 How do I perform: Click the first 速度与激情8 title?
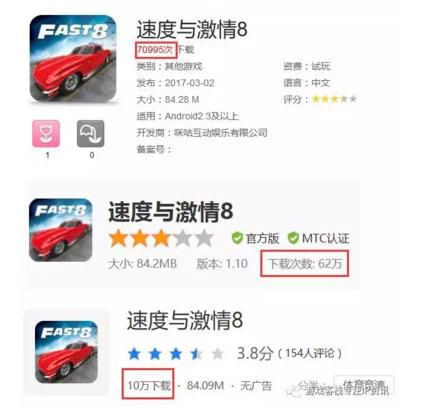[192, 29]
